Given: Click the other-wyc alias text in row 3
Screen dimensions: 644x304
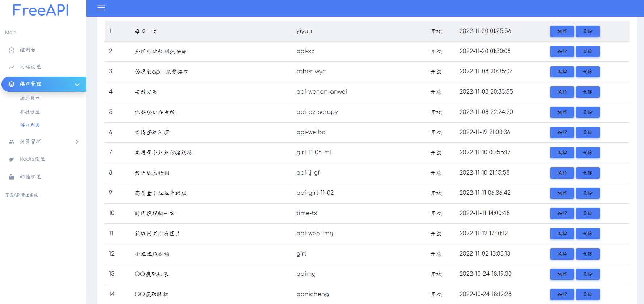Looking at the screenshot, I should click(311, 72).
